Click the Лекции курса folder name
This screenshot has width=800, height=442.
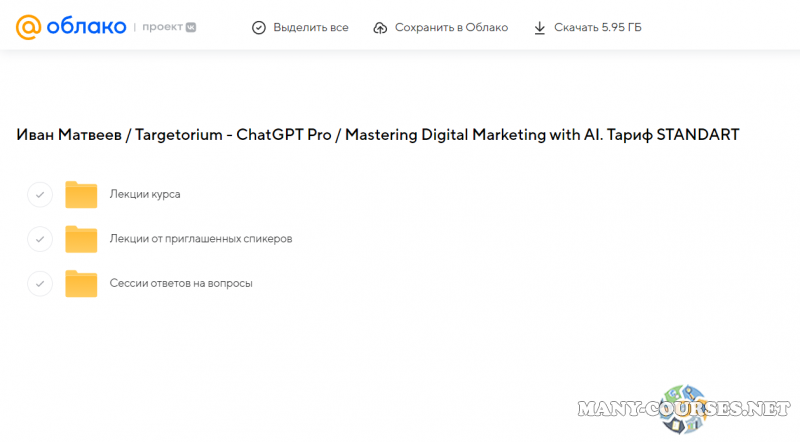[x=145, y=194]
